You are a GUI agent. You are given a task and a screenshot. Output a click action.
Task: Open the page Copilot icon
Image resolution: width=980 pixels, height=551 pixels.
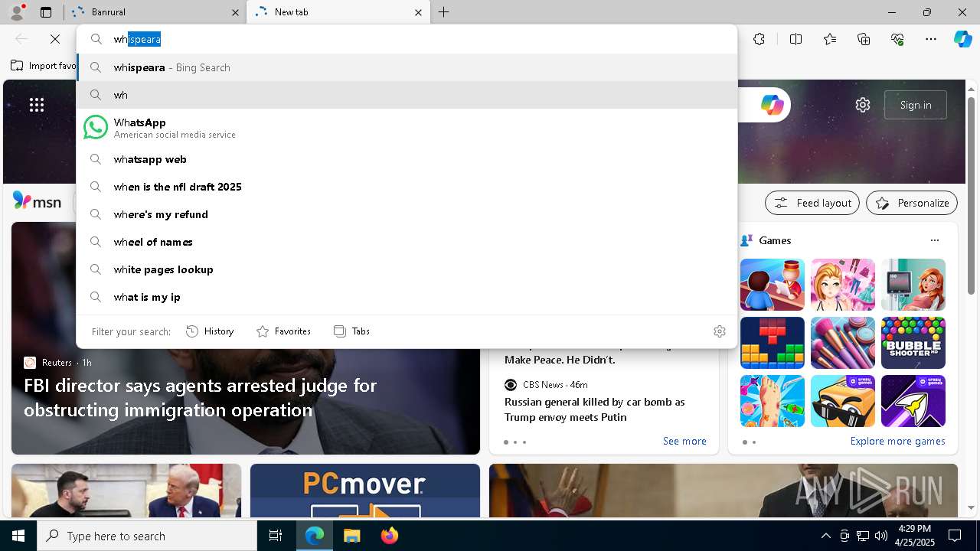(772, 105)
